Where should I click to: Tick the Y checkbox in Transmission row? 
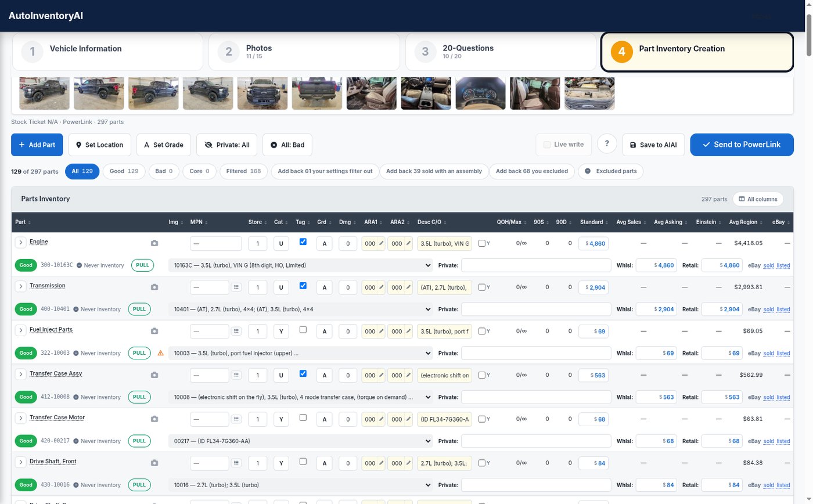pos(482,287)
